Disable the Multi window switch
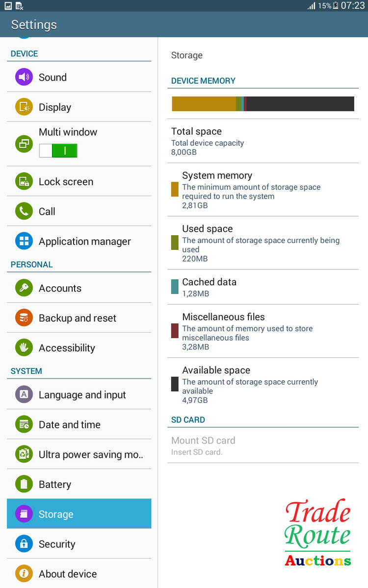Image resolution: width=368 pixels, height=588 pixels. [58, 150]
